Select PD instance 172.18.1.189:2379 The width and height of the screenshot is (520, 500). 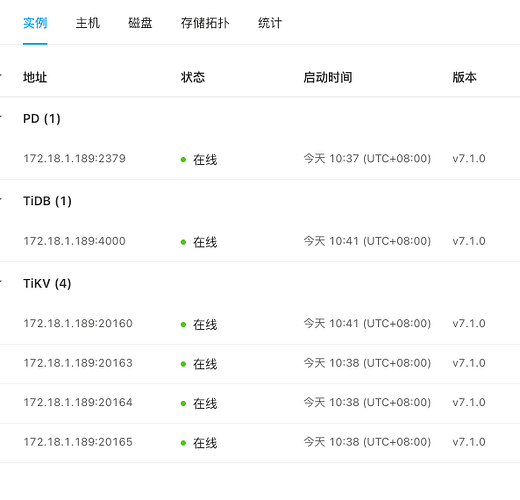(x=260, y=159)
